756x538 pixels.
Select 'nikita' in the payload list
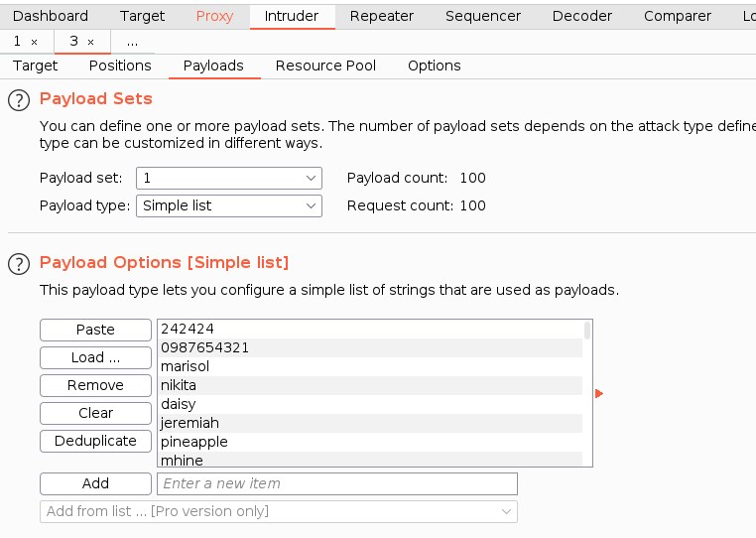coord(179,385)
